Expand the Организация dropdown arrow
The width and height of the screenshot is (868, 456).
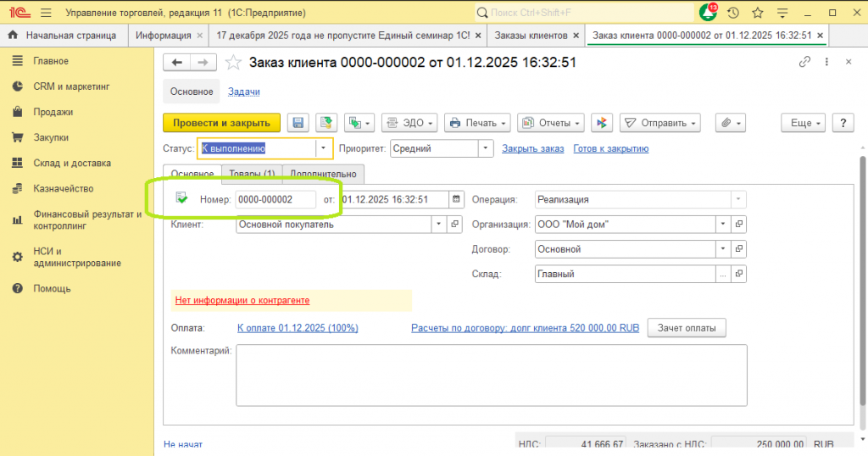(x=723, y=224)
